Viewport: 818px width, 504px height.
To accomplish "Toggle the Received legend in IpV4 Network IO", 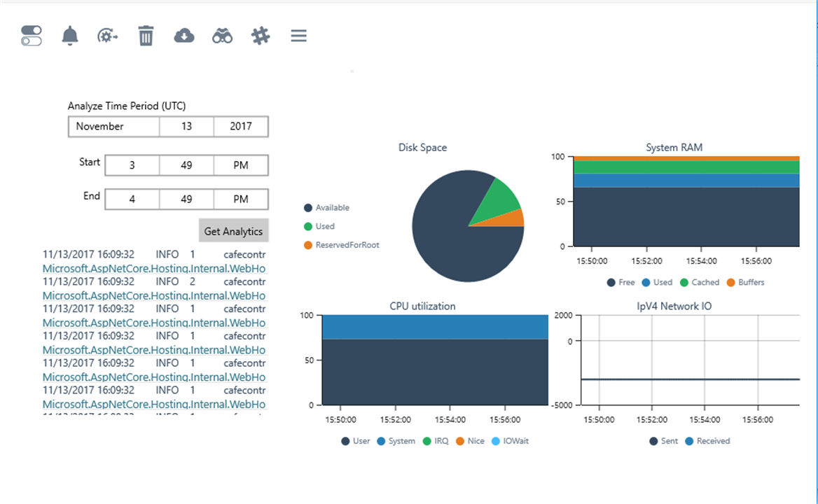I will point(707,441).
